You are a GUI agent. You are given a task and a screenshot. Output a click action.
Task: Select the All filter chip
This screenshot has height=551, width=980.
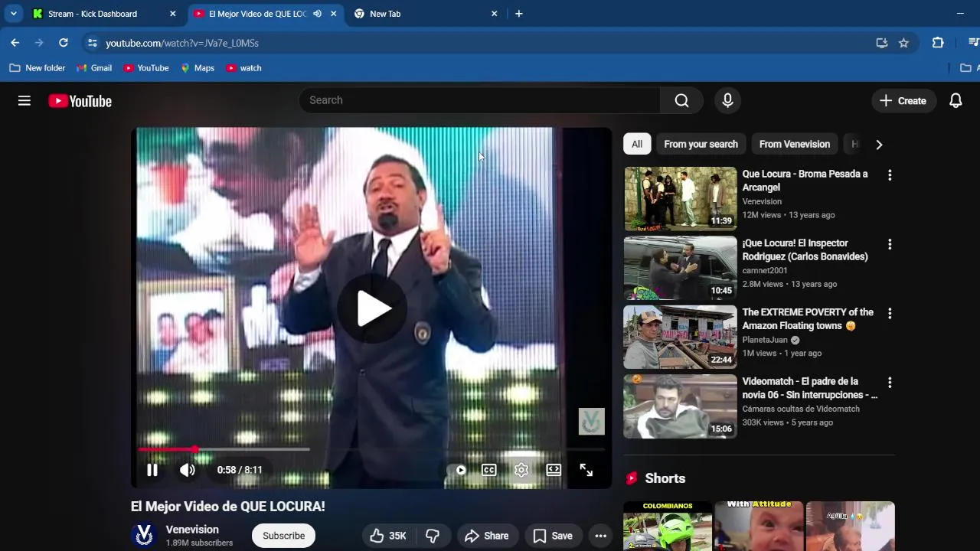pyautogui.click(x=637, y=144)
